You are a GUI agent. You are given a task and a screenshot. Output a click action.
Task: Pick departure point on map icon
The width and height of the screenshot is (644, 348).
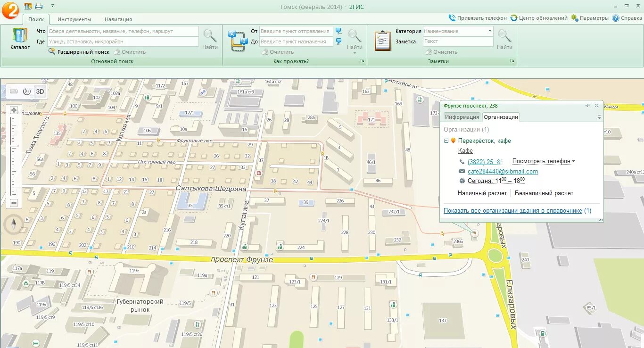tap(339, 31)
